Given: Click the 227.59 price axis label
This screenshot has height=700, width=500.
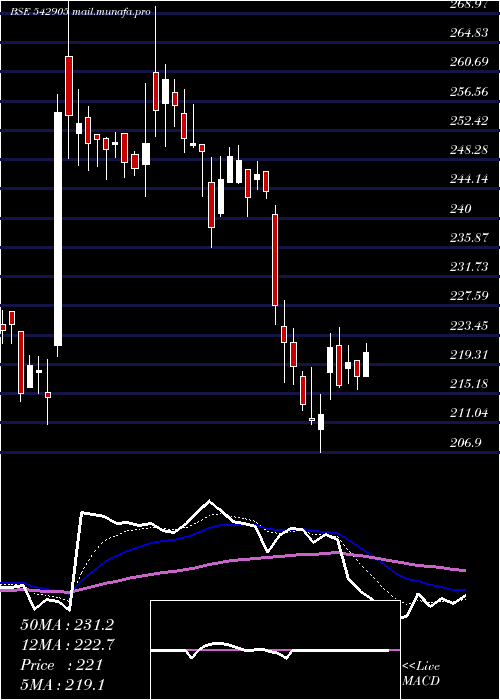Looking at the screenshot, I should pyautogui.click(x=468, y=296).
